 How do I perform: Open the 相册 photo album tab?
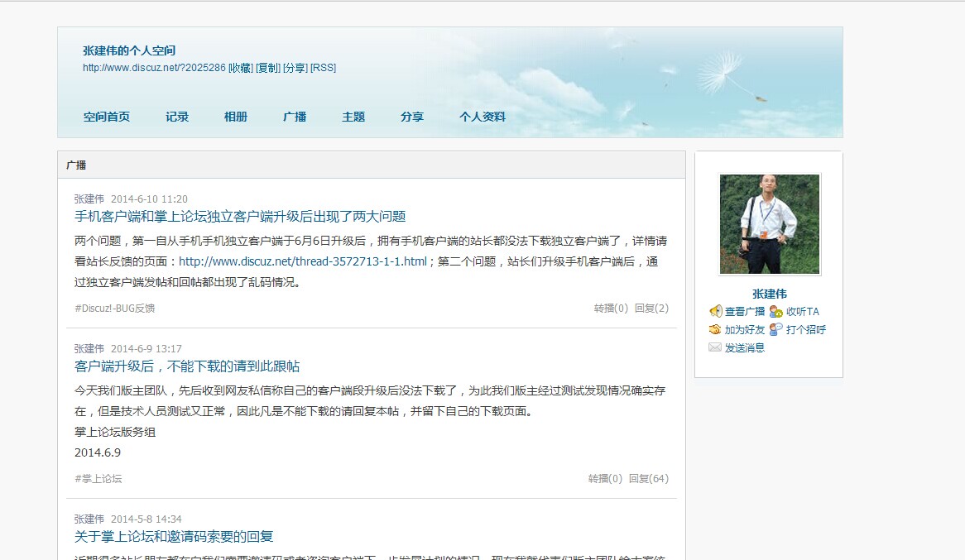tap(234, 117)
